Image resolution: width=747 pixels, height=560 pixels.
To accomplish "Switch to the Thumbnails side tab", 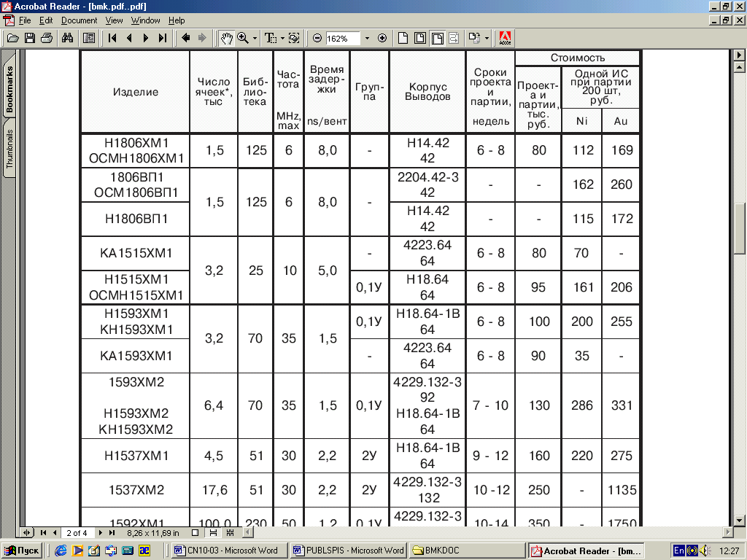I will coord(9,149).
